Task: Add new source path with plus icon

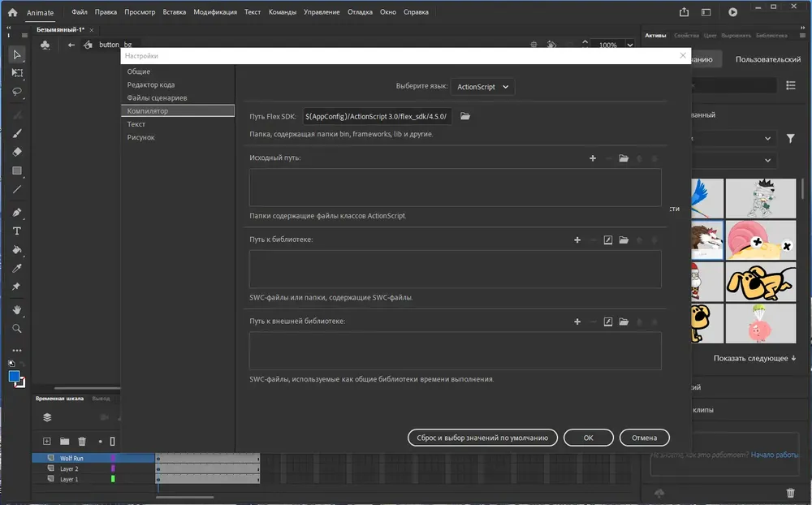Action: point(593,158)
